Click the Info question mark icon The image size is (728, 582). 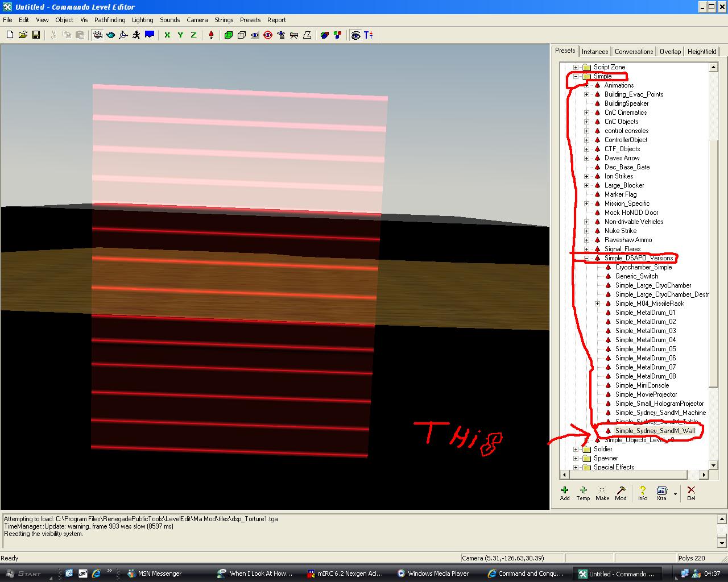point(642,493)
